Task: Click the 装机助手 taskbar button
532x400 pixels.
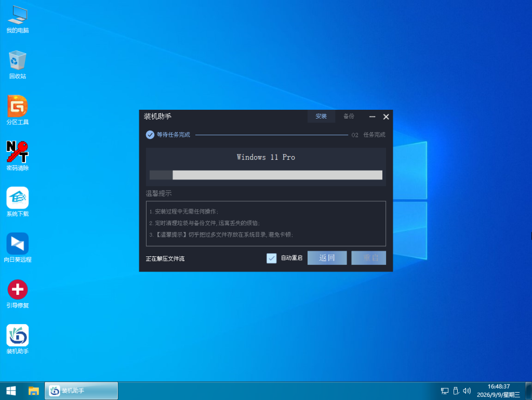Action: (x=82, y=391)
